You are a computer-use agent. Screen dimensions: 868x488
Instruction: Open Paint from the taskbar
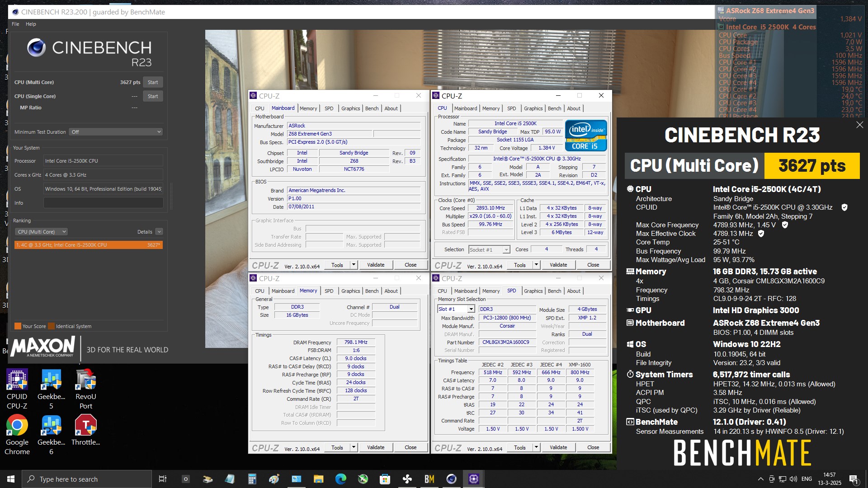[274, 479]
